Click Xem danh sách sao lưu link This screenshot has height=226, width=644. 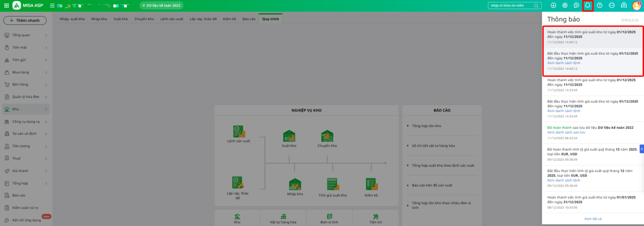(x=566, y=132)
